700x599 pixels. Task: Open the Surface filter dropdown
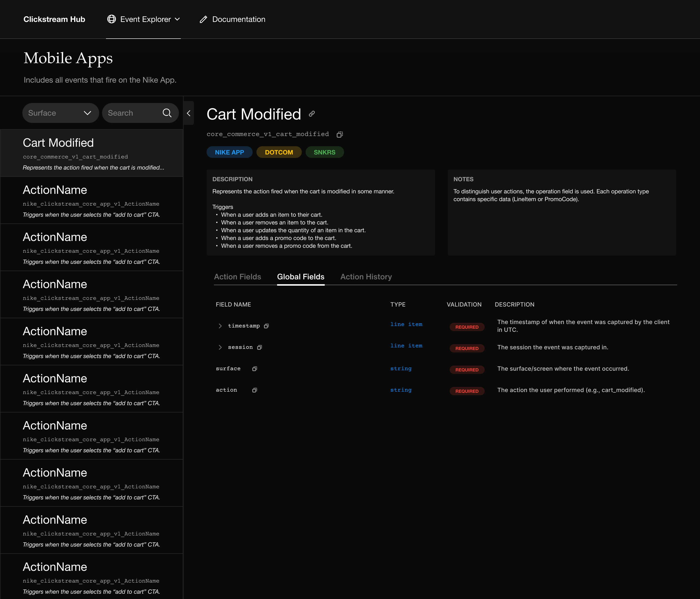pos(61,113)
